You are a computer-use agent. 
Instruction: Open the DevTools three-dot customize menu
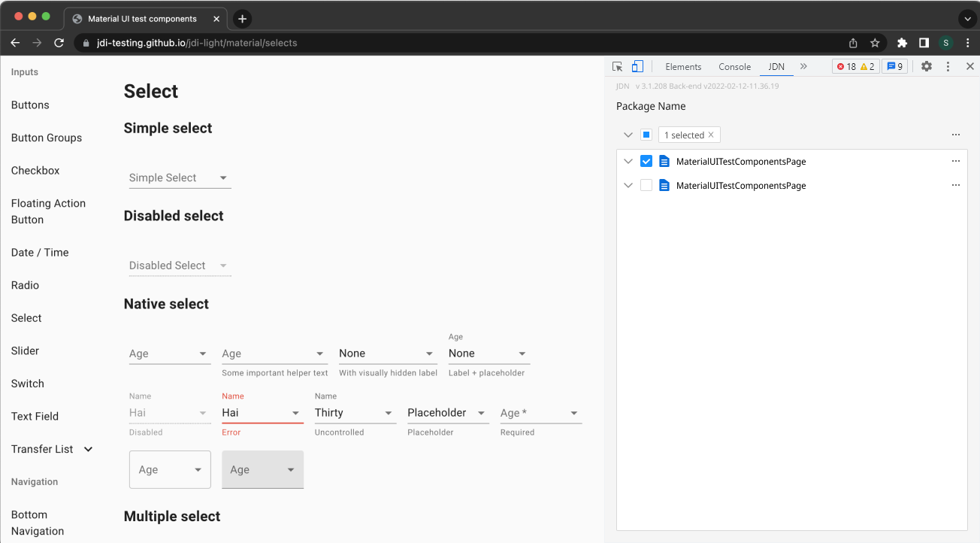click(x=948, y=66)
